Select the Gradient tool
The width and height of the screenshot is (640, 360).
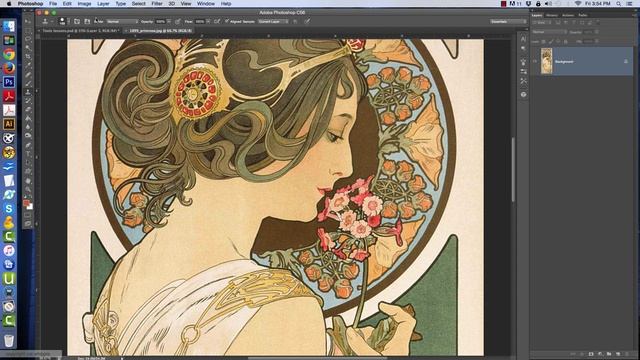(28, 118)
